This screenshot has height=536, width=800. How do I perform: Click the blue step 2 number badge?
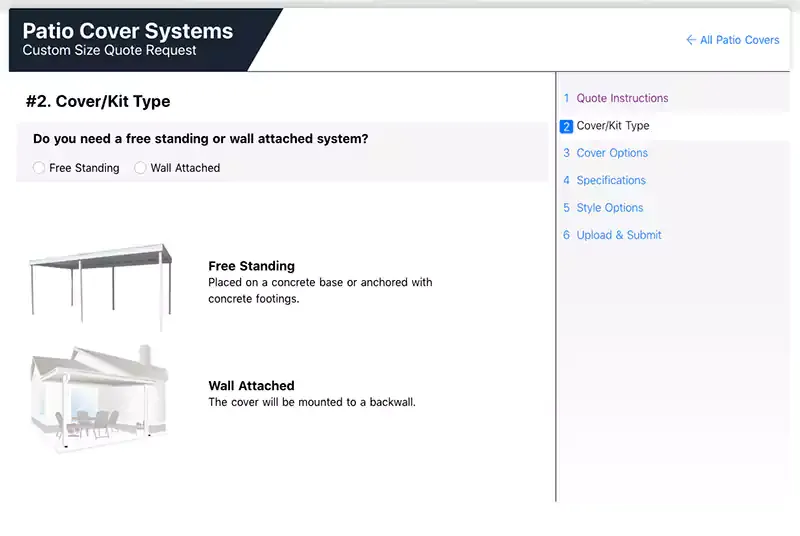point(566,127)
